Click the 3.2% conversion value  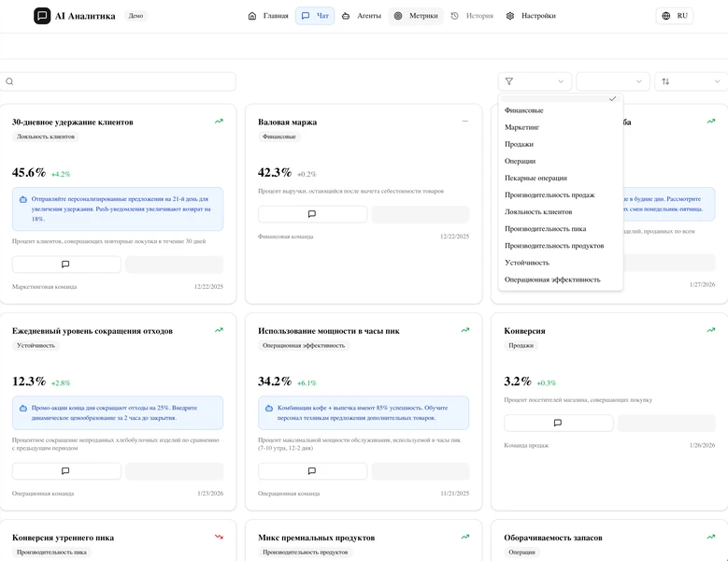click(x=518, y=381)
